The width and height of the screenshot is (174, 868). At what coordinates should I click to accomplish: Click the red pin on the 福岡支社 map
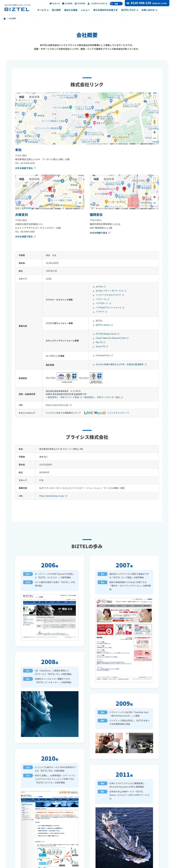124,189
